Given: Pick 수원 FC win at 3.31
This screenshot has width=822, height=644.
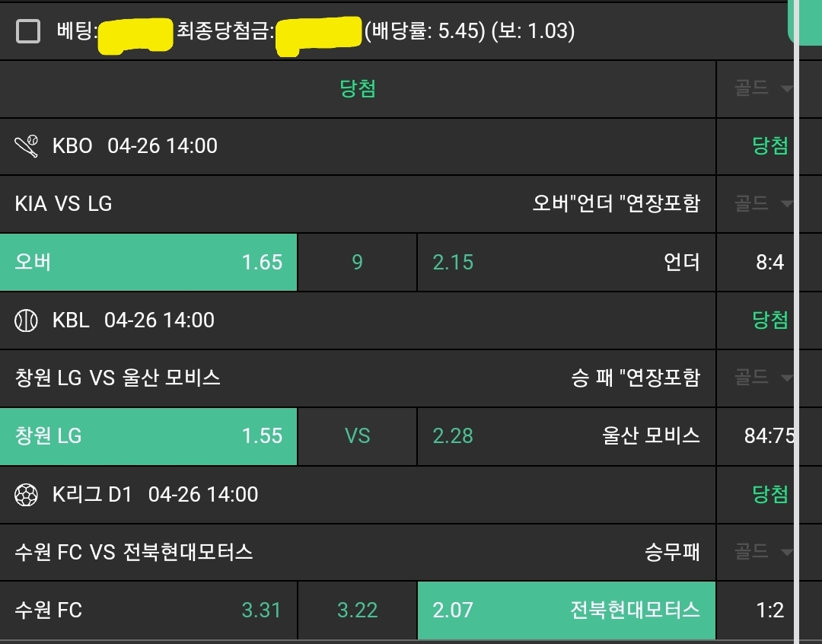Looking at the screenshot, I should 148,611.
